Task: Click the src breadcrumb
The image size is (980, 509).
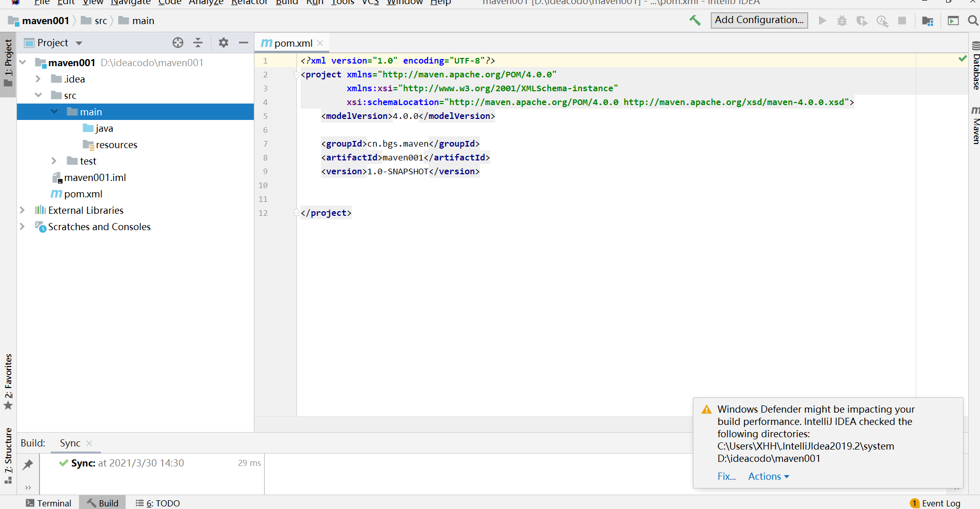Action: (94, 21)
